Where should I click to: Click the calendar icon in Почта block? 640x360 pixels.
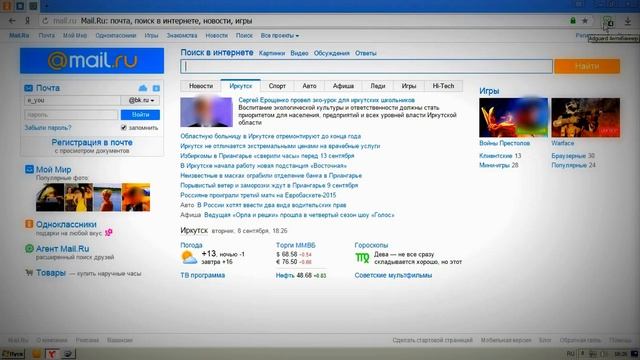(x=156, y=88)
